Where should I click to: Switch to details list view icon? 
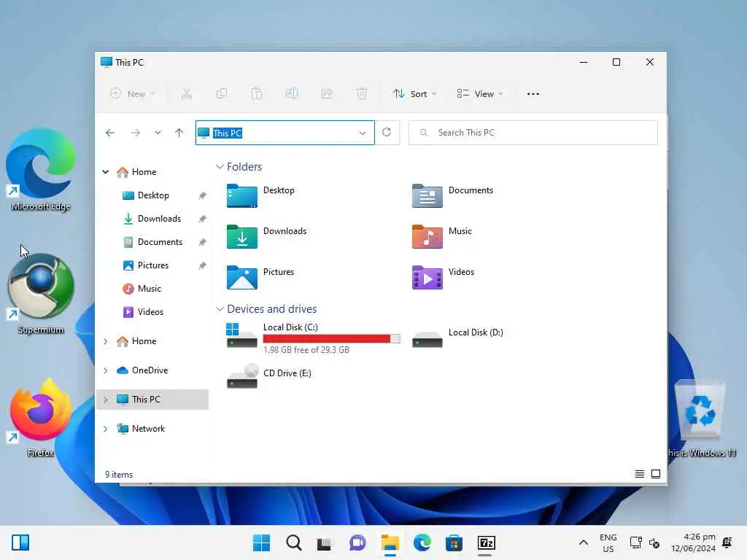[x=639, y=474]
